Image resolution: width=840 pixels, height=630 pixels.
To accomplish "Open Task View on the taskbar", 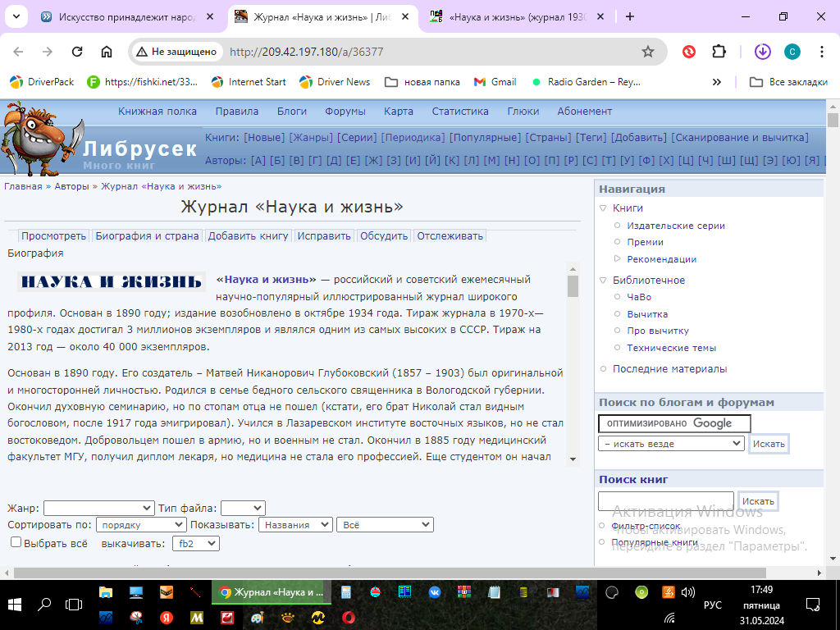I will coord(73,605).
